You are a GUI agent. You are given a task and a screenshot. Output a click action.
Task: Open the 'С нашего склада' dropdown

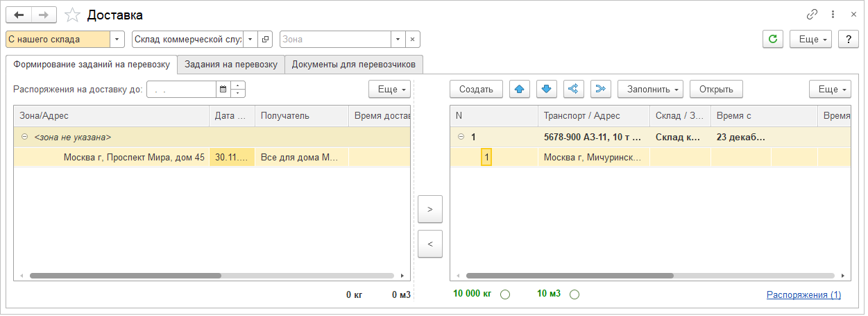(x=117, y=40)
